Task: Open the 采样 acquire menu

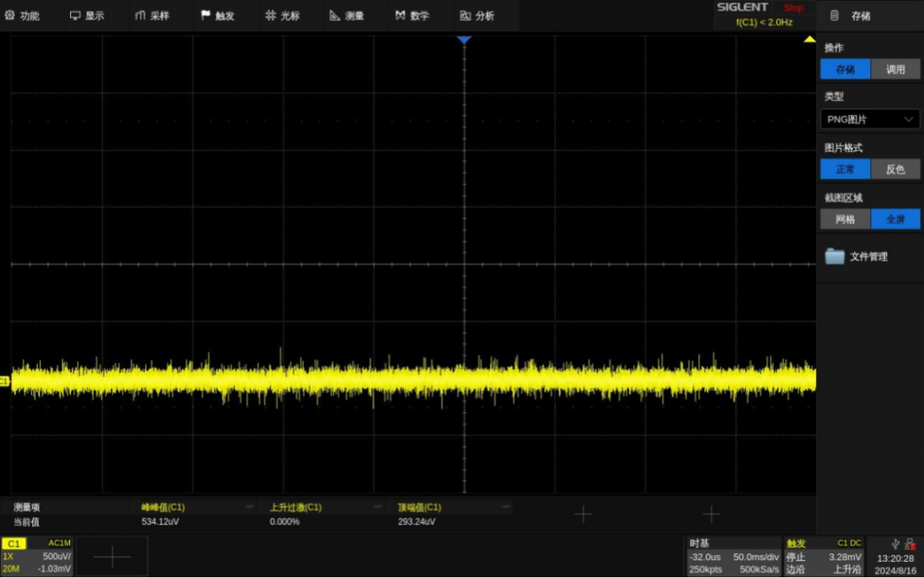Action: point(152,16)
